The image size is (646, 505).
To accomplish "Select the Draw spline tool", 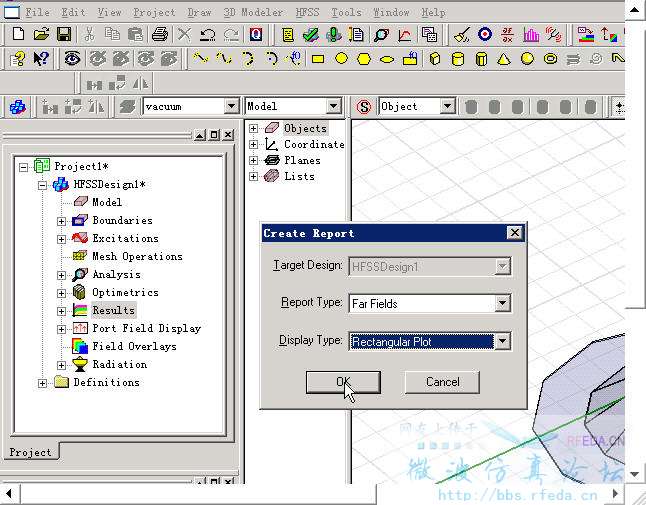I will pyautogui.click(x=224, y=58).
